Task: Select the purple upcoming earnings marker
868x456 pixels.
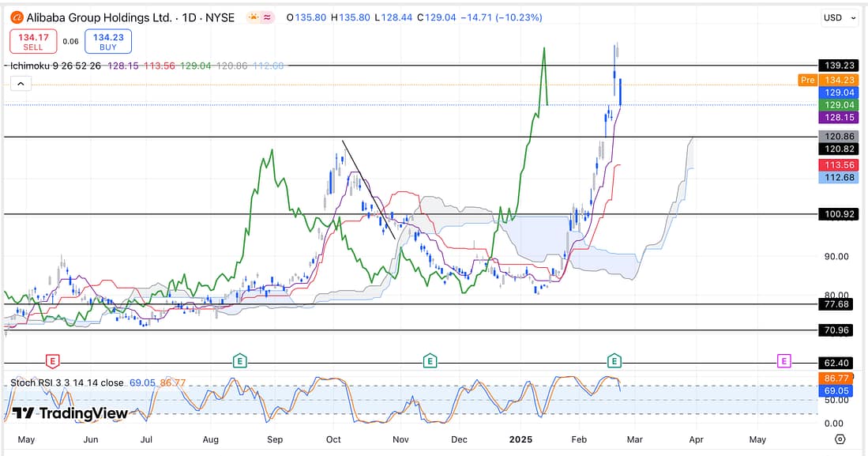Action: pos(783,361)
